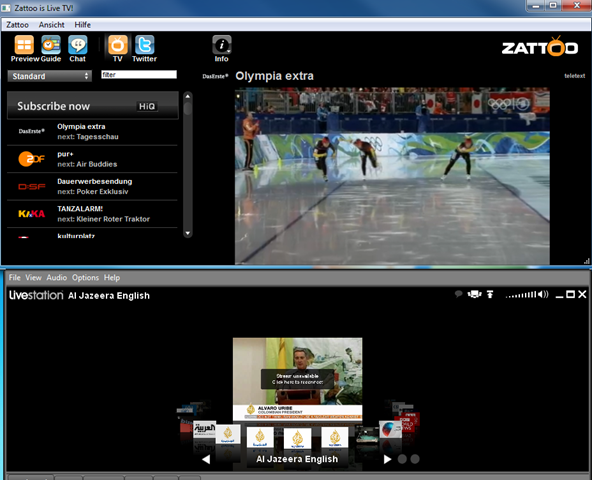
Task: Click the Olympia extra video area
Action: pos(392,176)
